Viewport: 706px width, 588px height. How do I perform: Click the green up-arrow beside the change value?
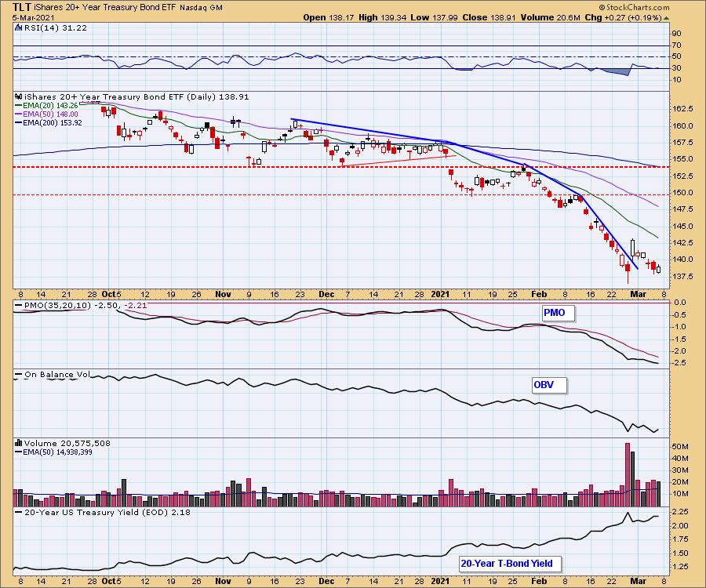pyautogui.click(x=666, y=19)
